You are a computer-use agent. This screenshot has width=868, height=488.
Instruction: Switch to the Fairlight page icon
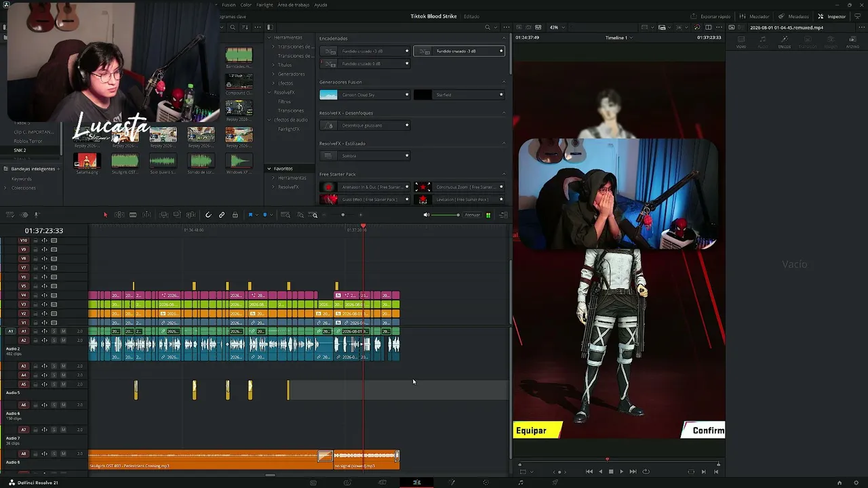click(520, 483)
